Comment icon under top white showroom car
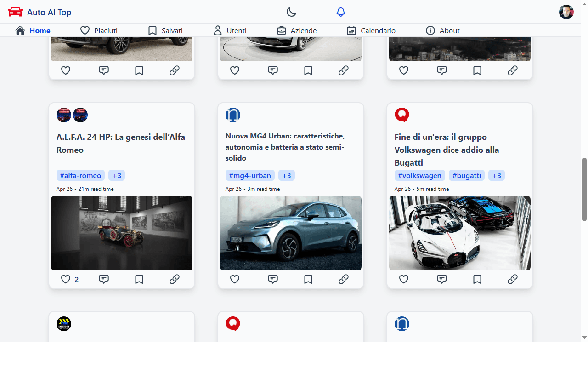 pyautogui.click(x=273, y=70)
